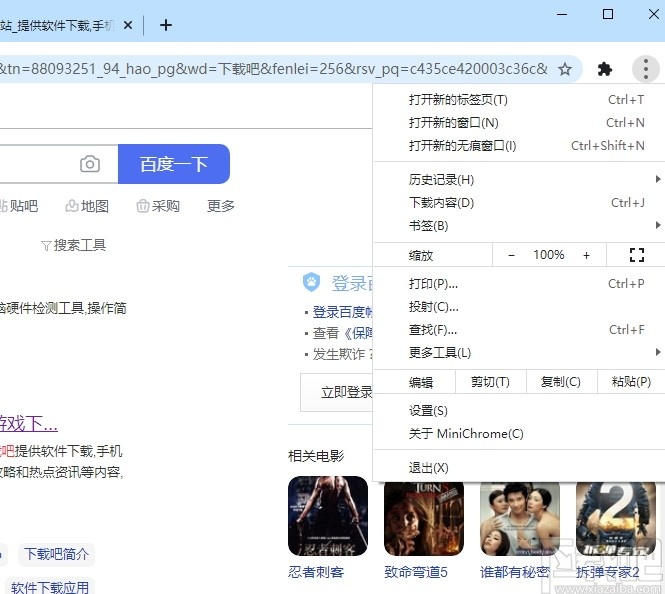Click 复制(C) in edit row
The image size is (665, 594).
[561, 382]
